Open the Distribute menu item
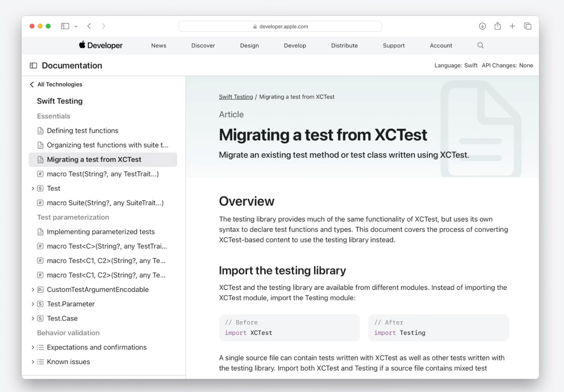The height and width of the screenshot is (392, 564). point(344,45)
